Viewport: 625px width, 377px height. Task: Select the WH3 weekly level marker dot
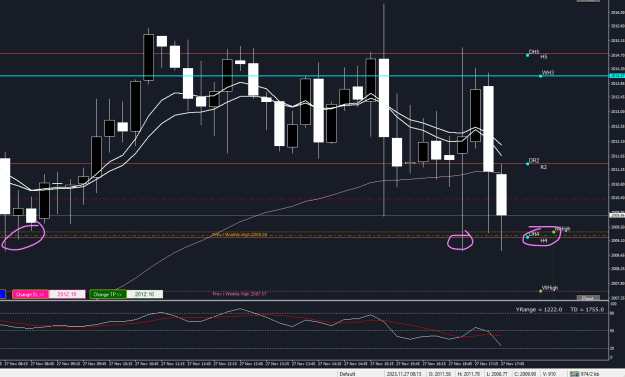[x=540, y=76]
